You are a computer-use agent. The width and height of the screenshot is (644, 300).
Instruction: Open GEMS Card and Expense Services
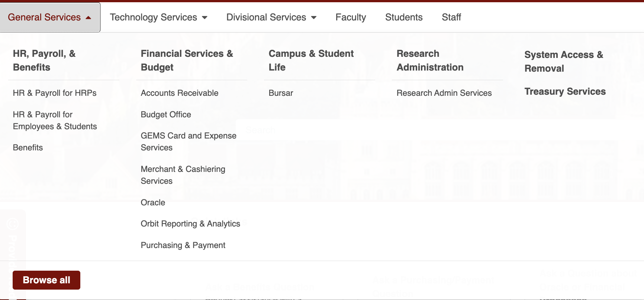click(188, 141)
